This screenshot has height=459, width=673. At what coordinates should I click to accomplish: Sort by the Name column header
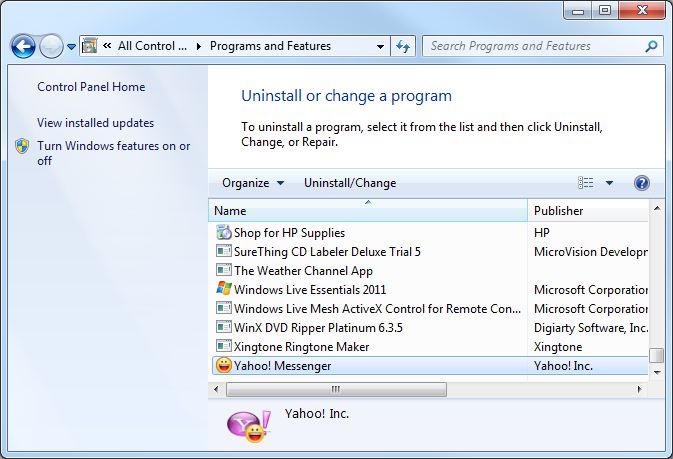click(x=368, y=210)
